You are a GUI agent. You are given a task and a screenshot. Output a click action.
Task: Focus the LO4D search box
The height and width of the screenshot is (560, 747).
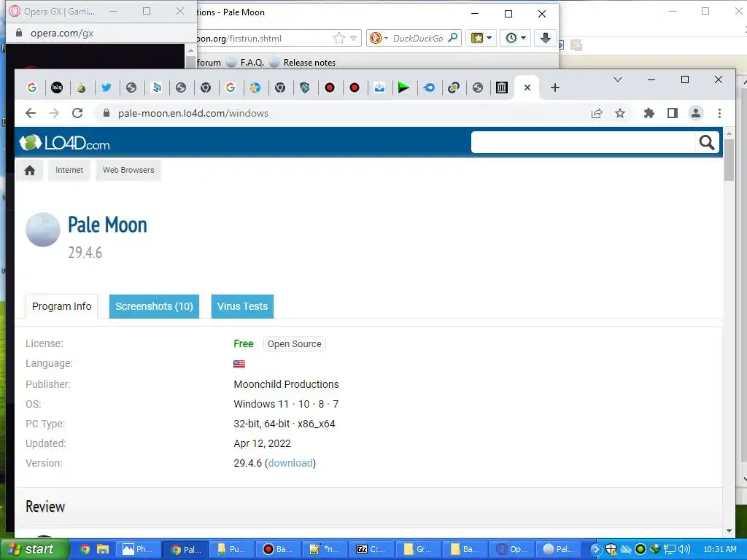583,142
